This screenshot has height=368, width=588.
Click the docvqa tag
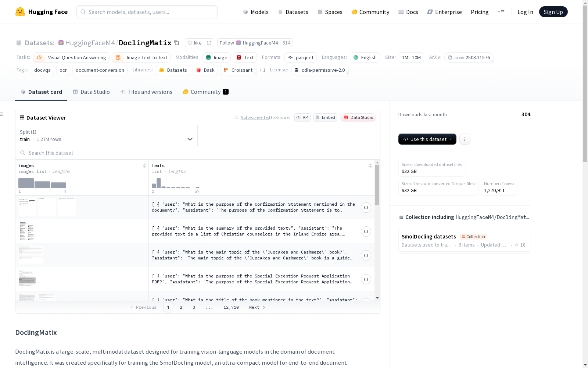click(x=43, y=70)
